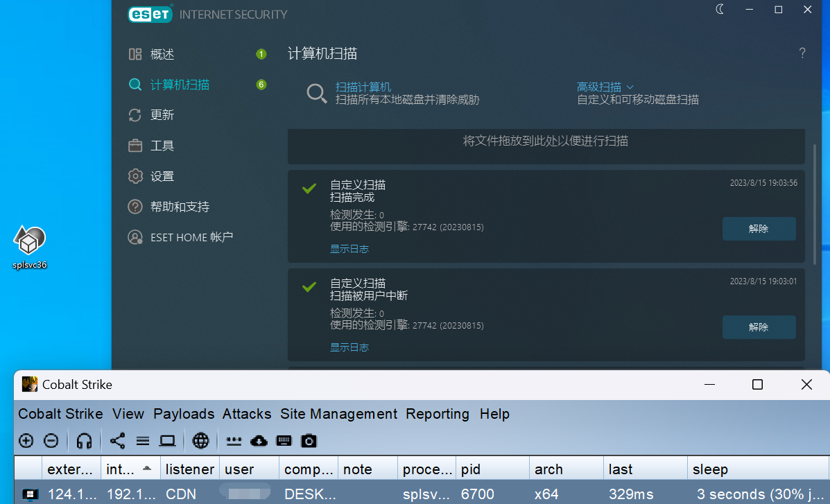830x504 pixels.
Task: Open keystrokes via the keyboard icon
Action: (x=284, y=440)
